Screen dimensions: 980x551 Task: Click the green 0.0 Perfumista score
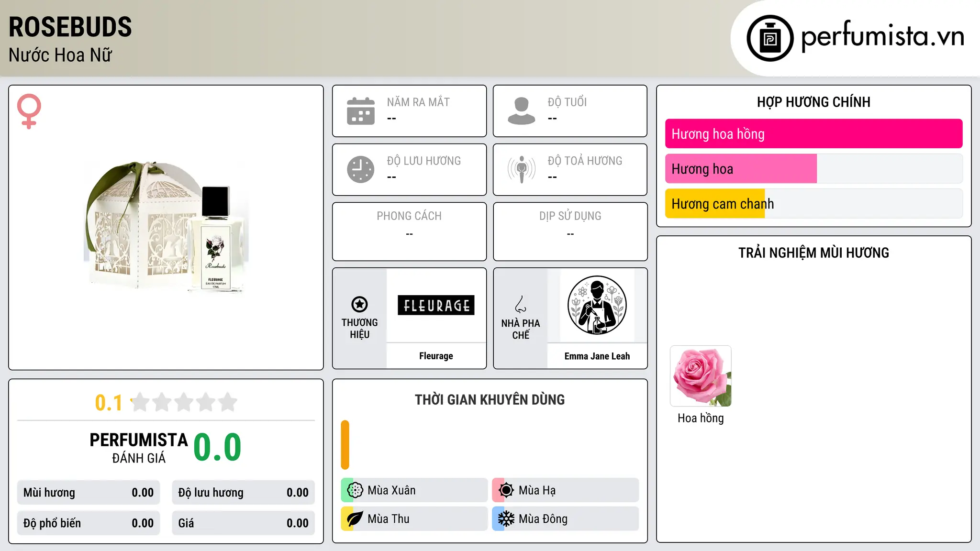pyautogui.click(x=217, y=447)
